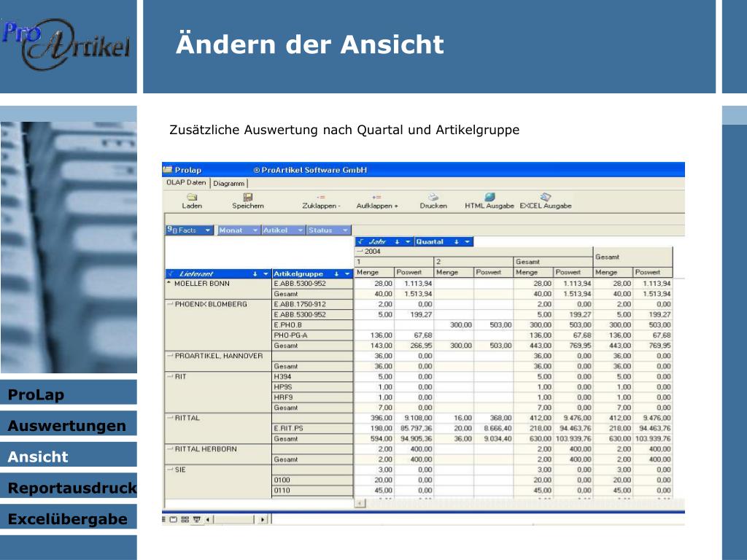This screenshot has height=560, width=747.
Task: Click the value 94.905,36
Action: [417, 438]
